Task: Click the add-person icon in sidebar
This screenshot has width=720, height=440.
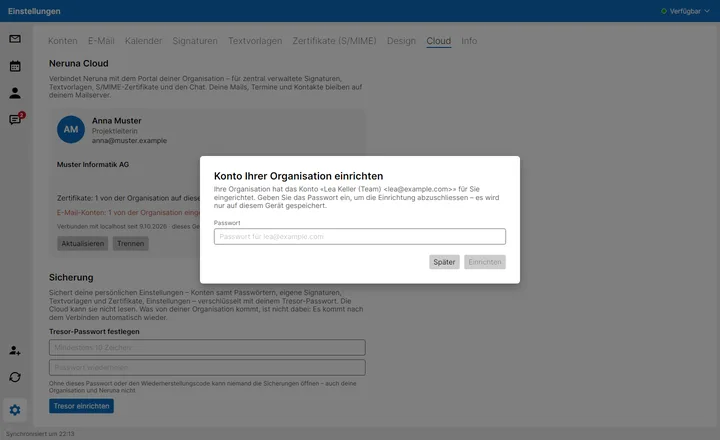Action: pyautogui.click(x=15, y=350)
